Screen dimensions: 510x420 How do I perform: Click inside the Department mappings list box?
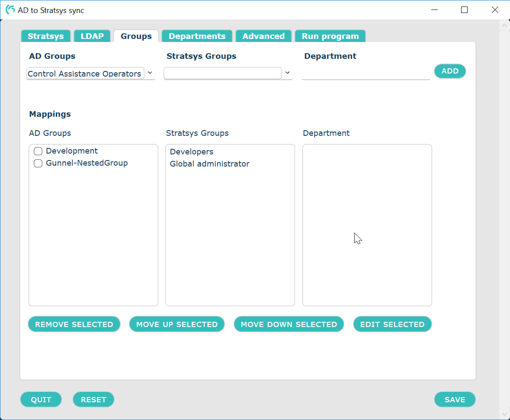(367, 225)
